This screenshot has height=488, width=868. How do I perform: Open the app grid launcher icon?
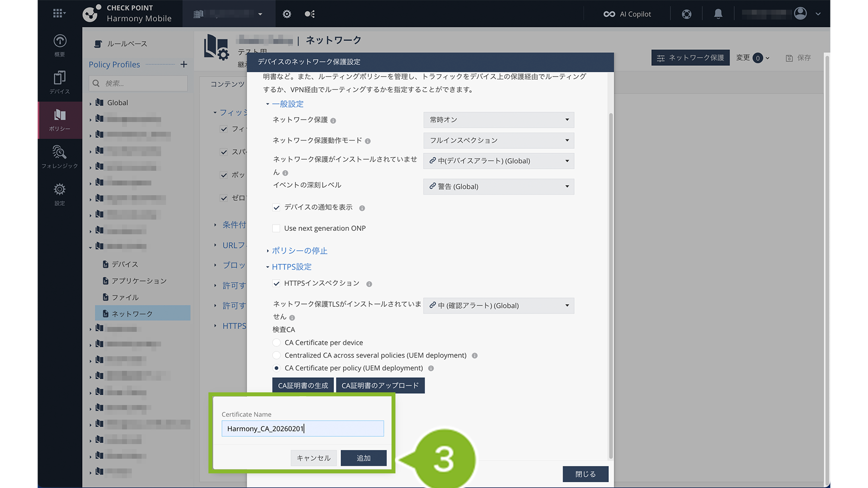tap(59, 14)
